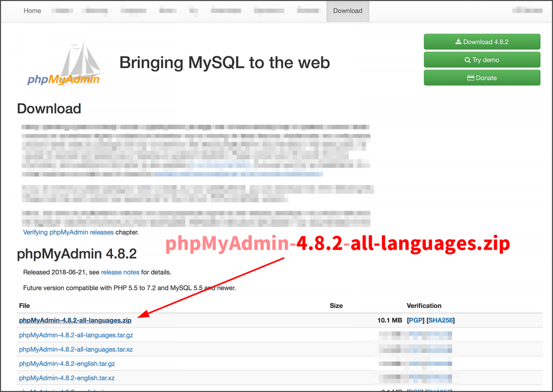Screen dimensions: 553x392
Task: Click the magnifier icon in Try demo button
Action: point(467,59)
